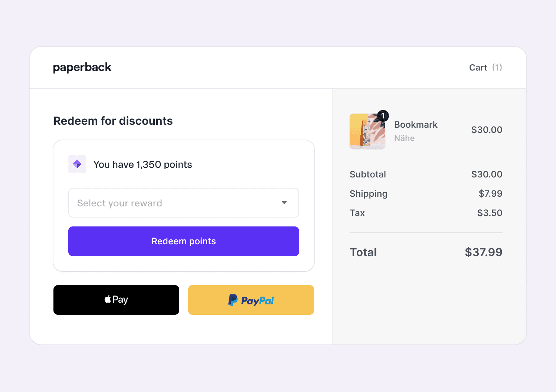Click the Subtotal label

368,174
